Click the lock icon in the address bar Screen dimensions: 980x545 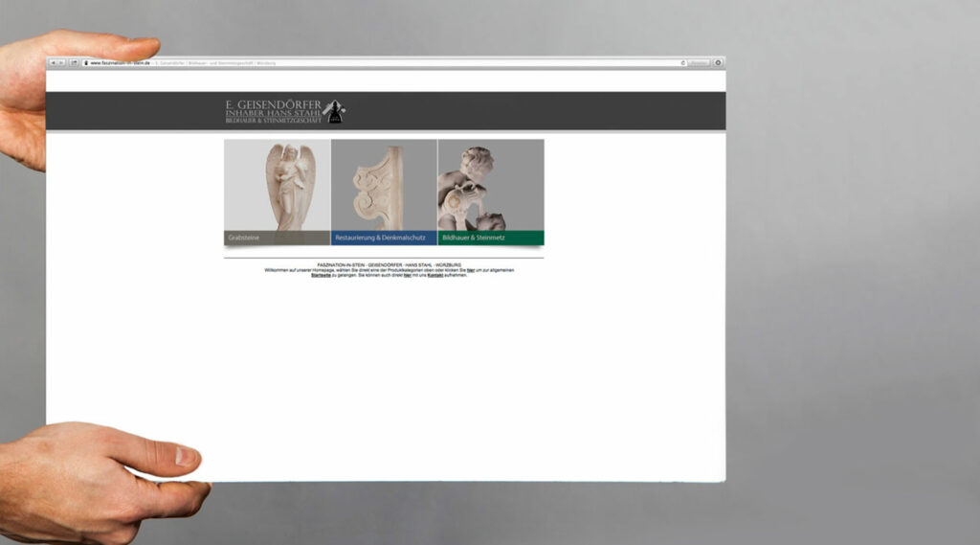click(86, 63)
